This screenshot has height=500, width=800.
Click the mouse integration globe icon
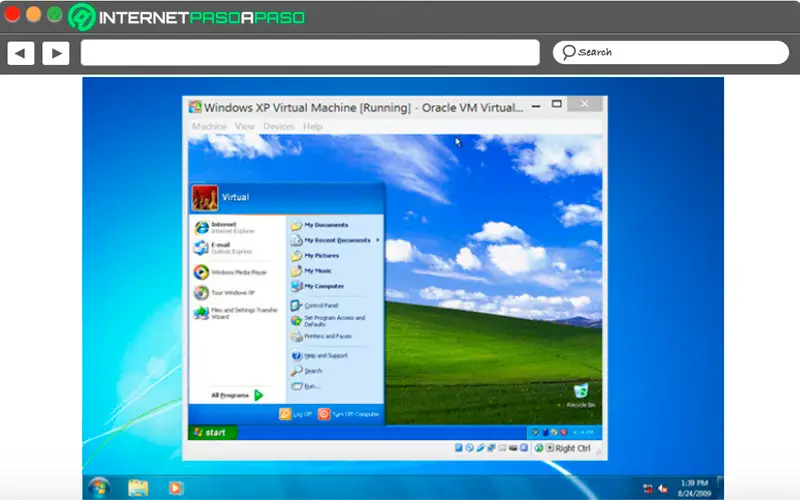(539, 447)
